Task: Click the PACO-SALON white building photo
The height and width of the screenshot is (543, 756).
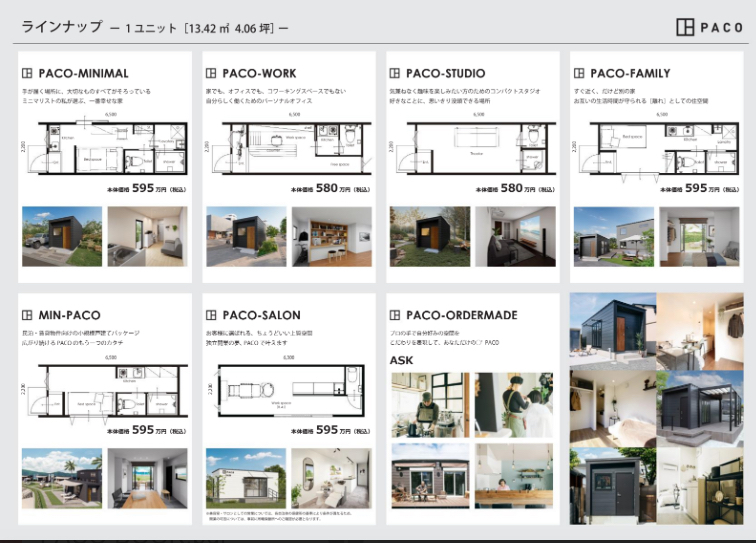Action: coord(246,478)
